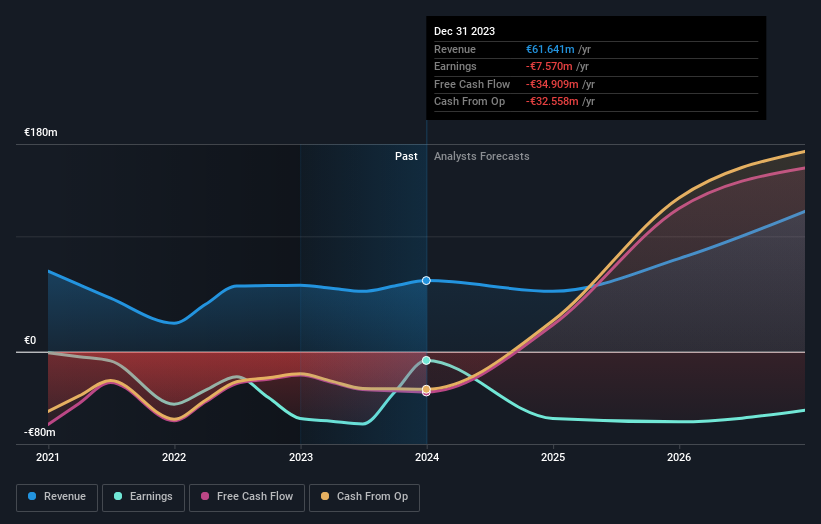Image resolution: width=821 pixels, height=524 pixels.
Task: Click the -€34.909m free cash flow value
Action: tap(552, 84)
